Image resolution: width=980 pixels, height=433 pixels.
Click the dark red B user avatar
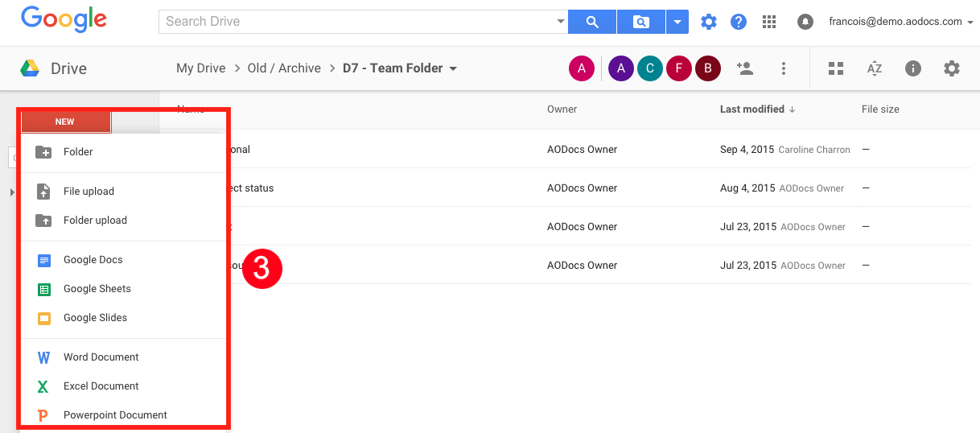(x=708, y=69)
